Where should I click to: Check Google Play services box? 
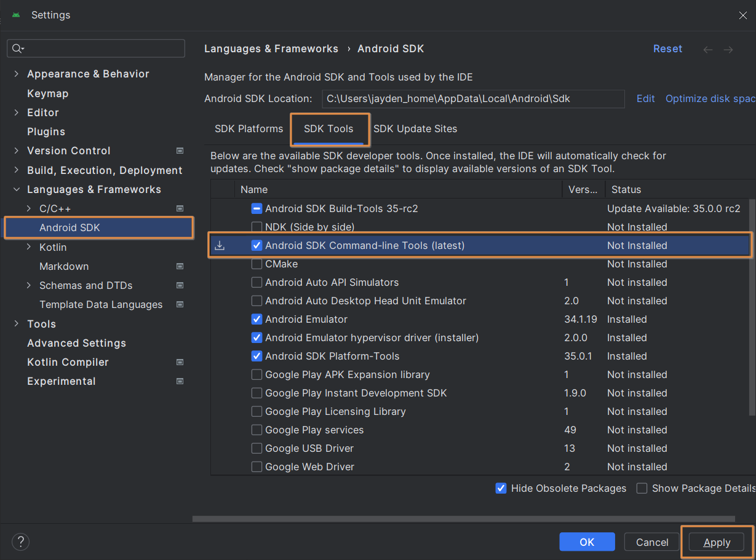[257, 430]
